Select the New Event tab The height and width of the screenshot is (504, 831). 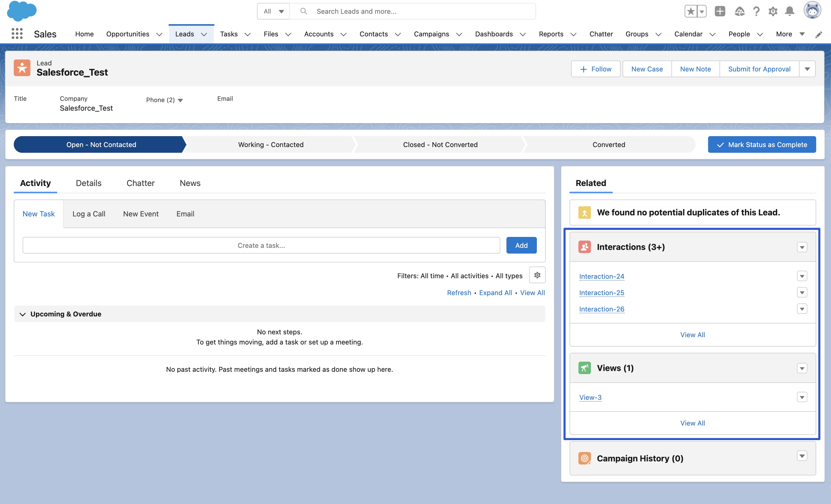coord(141,214)
